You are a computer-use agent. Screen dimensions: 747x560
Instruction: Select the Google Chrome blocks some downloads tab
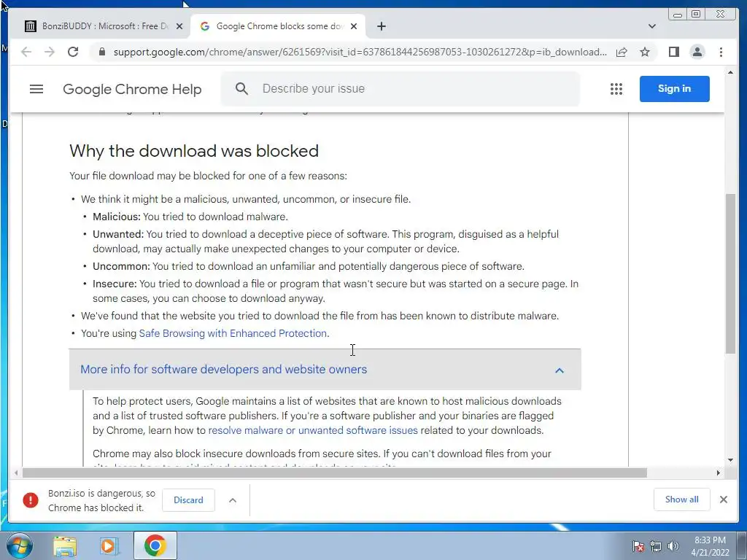pyautogui.click(x=278, y=26)
